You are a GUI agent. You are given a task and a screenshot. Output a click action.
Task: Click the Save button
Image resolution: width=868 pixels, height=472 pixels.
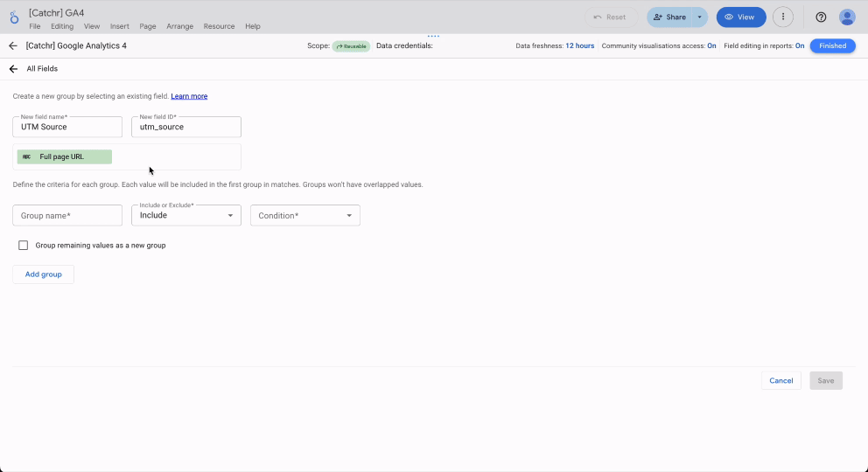point(826,381)
